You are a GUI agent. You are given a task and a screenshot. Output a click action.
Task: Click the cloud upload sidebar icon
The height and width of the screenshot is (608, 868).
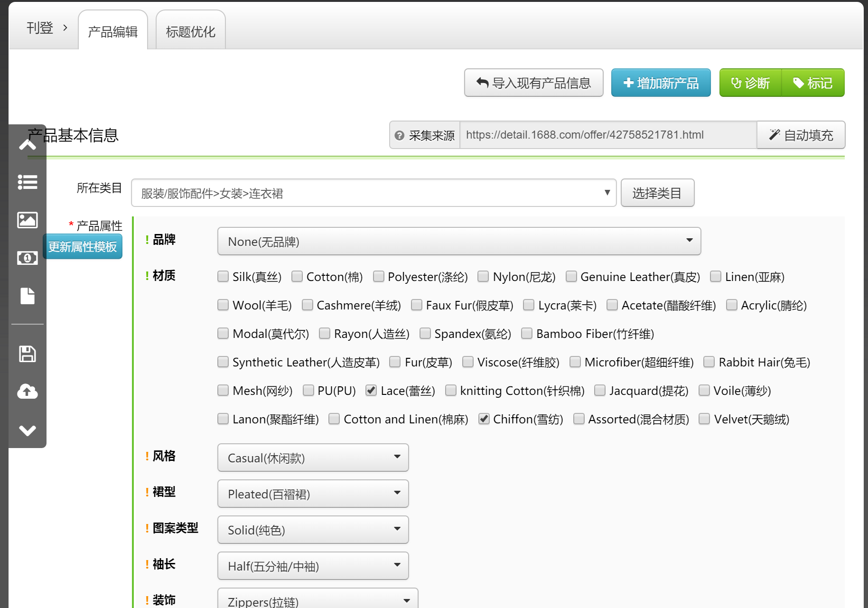pos(28,392)
